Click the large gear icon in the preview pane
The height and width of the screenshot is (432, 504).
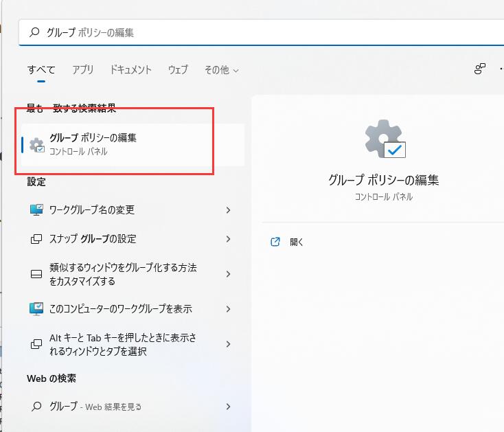point(384,139)
